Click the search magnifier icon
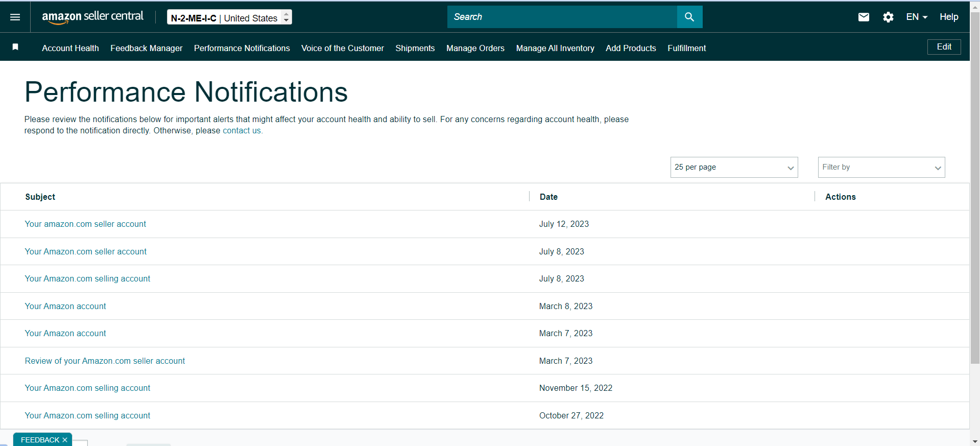Image resolution: width=980 pixels, height=446 pixels. [689, 17]
